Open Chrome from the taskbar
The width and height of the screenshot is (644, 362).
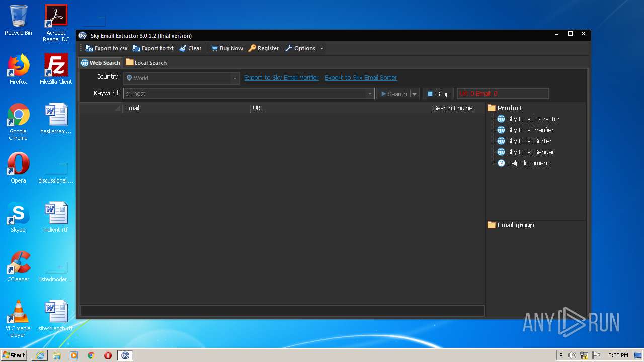click(x=91, y=355)
